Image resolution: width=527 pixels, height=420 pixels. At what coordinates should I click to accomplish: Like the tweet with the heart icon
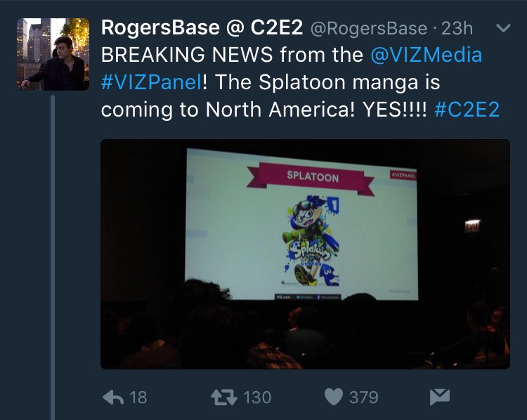coord(333,397)
